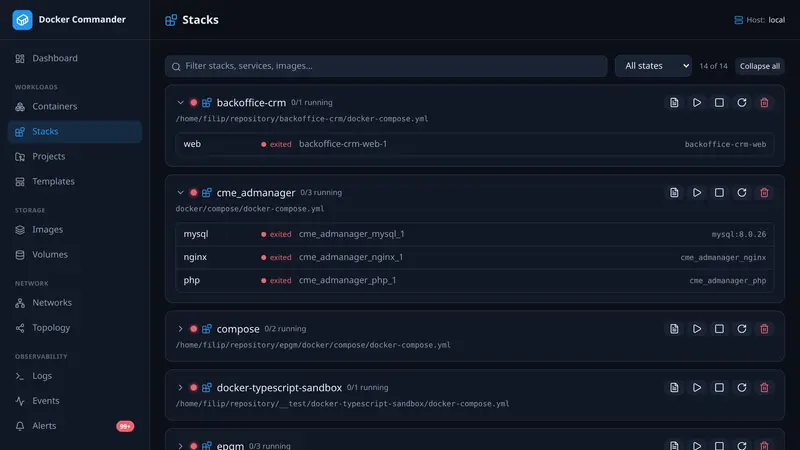Click the docker-typescript-sandbox stack name
The height and width of the screenshot is (450, 800).
279,388
